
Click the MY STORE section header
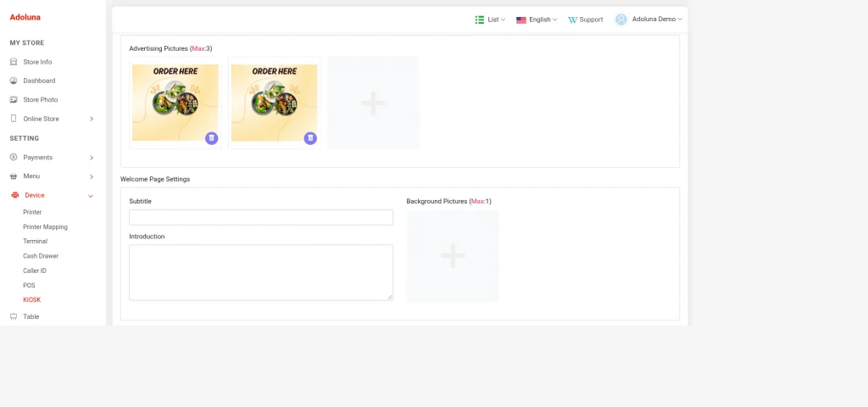[27, 43]
